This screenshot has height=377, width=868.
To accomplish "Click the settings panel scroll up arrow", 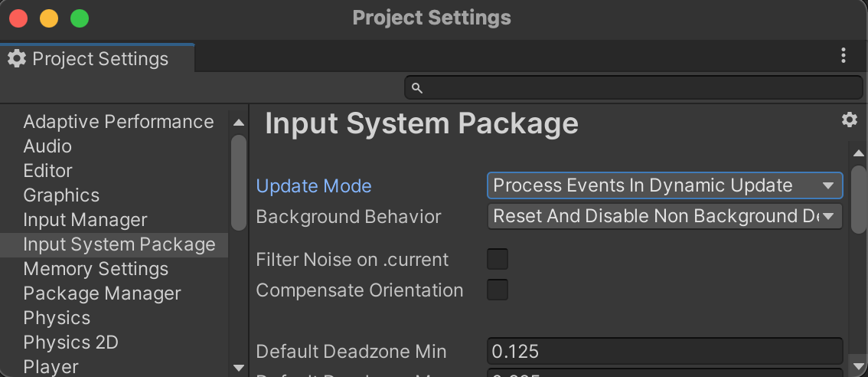I will (859, 153).
